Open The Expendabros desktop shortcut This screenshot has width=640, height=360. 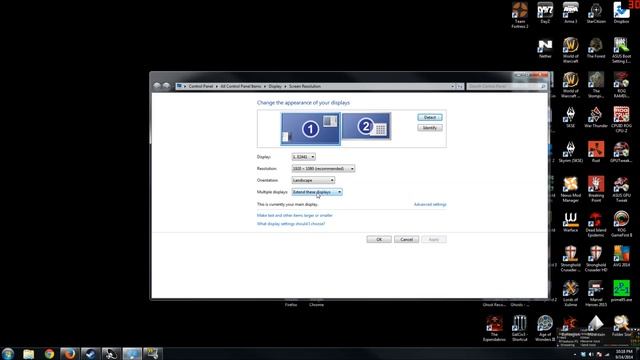(494, 329)
